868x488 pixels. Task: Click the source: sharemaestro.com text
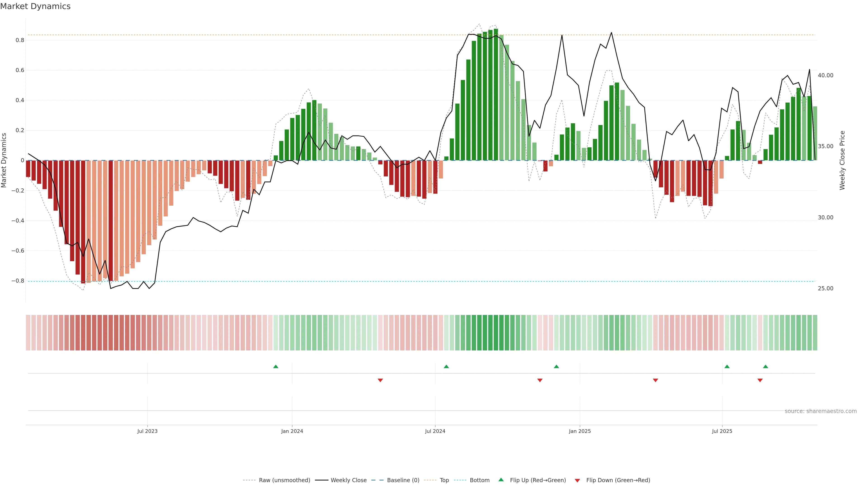point(821,411)
